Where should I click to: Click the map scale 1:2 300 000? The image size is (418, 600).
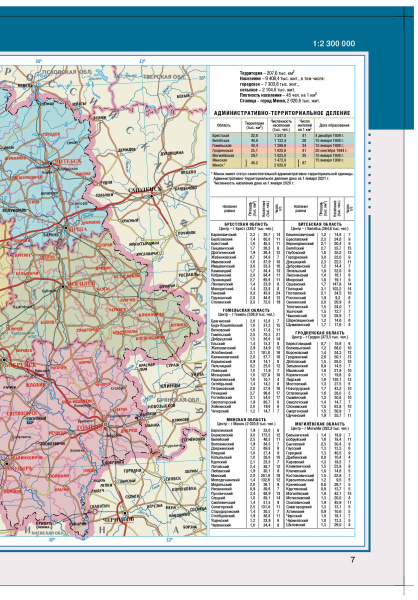(334, 44)
